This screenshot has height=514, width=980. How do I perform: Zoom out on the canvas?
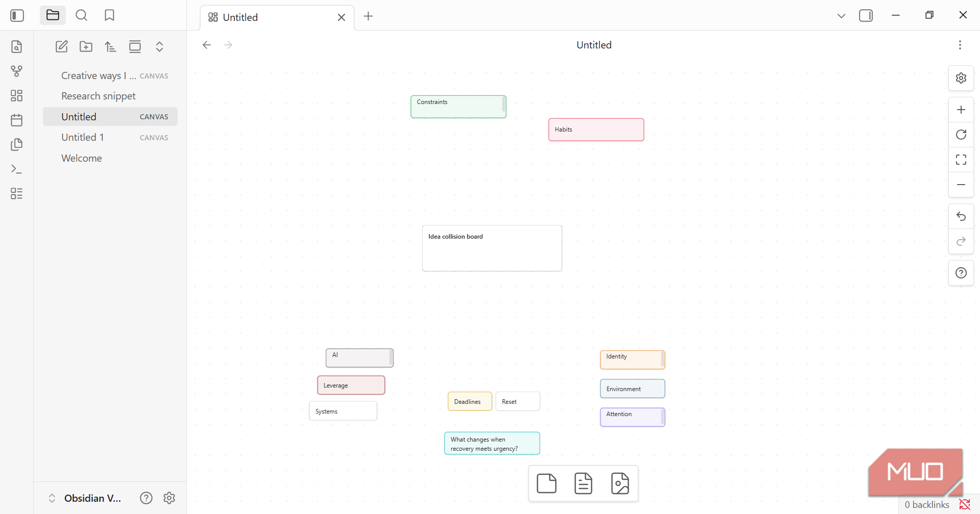pos(961,185)
